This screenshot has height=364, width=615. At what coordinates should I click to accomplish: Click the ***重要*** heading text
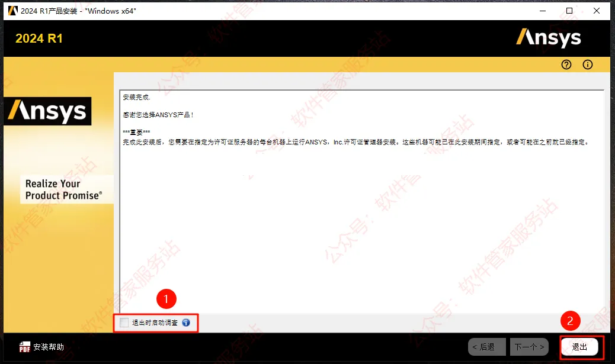136,133
